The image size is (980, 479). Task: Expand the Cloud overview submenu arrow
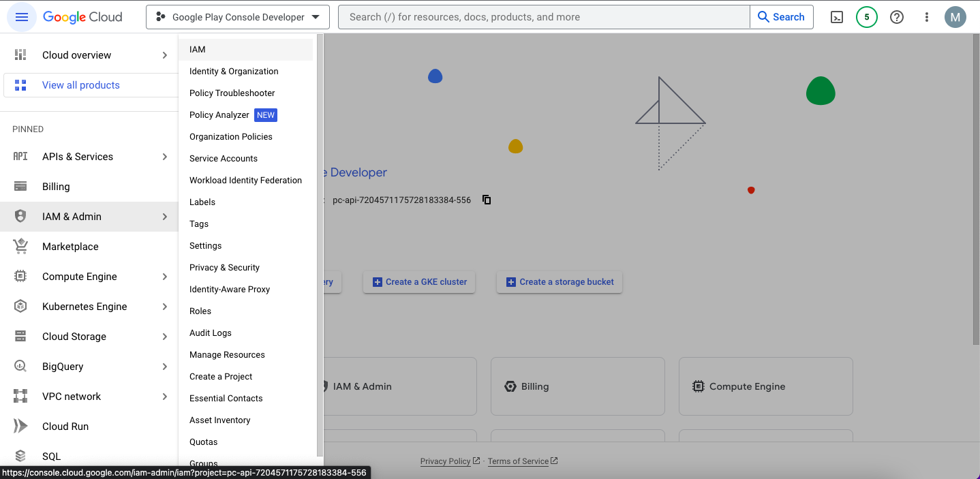[x=165, y=55]
